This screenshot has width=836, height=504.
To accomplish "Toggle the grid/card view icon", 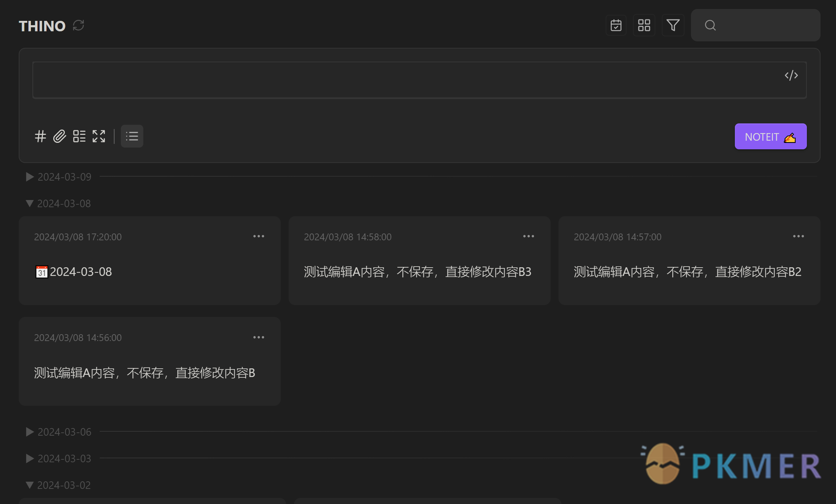I will (644, 25).
